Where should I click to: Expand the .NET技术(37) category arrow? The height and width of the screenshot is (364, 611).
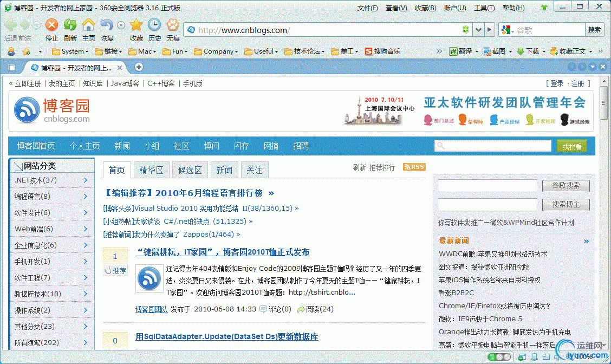[x=86, y=180]
